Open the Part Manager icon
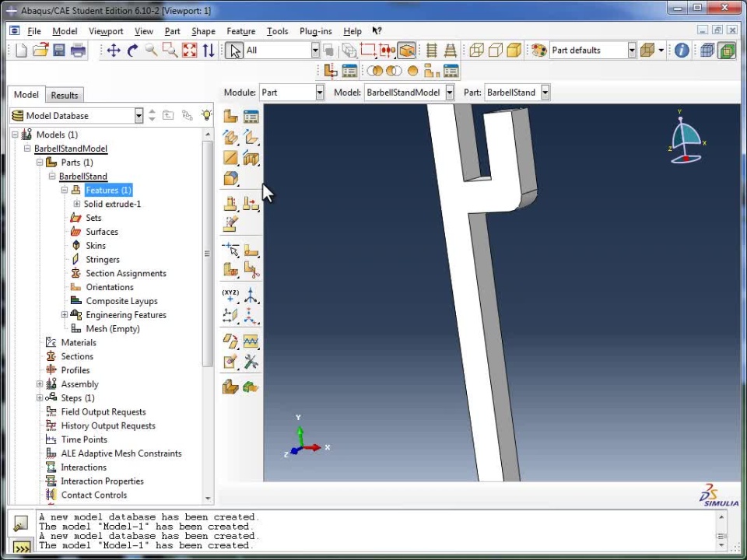This screenshot has width=747, height=560. [251, 117]
